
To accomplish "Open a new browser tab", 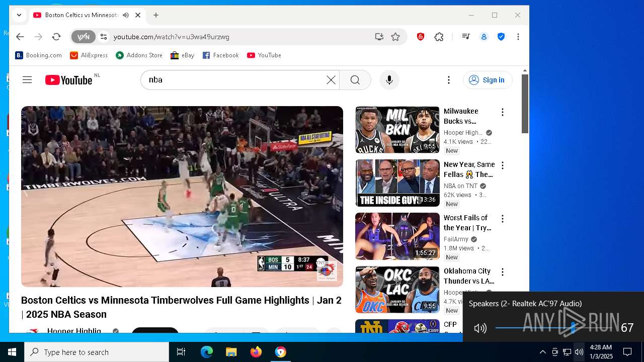I will coord(156,15).
